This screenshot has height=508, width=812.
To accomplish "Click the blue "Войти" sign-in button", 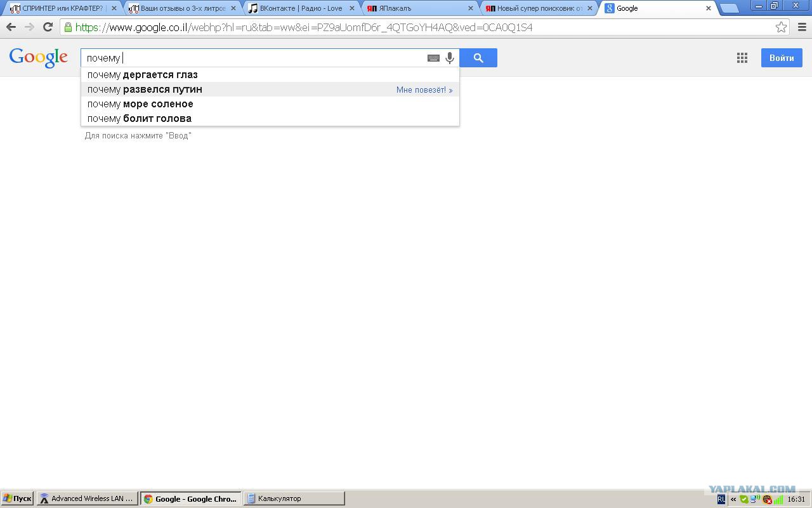I will point(782,58).
